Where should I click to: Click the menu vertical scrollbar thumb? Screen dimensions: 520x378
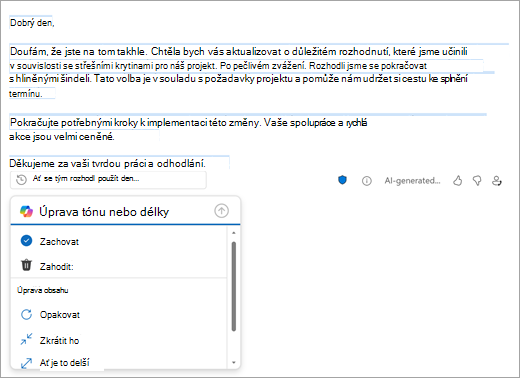[234, 286]
